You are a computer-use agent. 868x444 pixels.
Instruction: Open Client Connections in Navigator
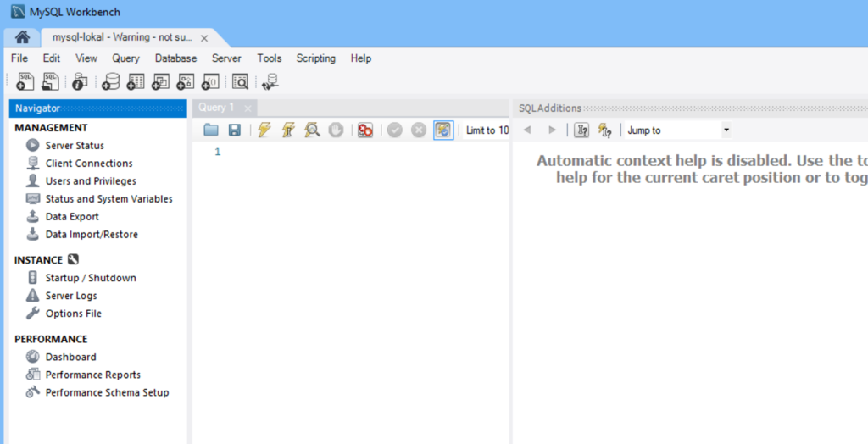[x=89, y=164]
